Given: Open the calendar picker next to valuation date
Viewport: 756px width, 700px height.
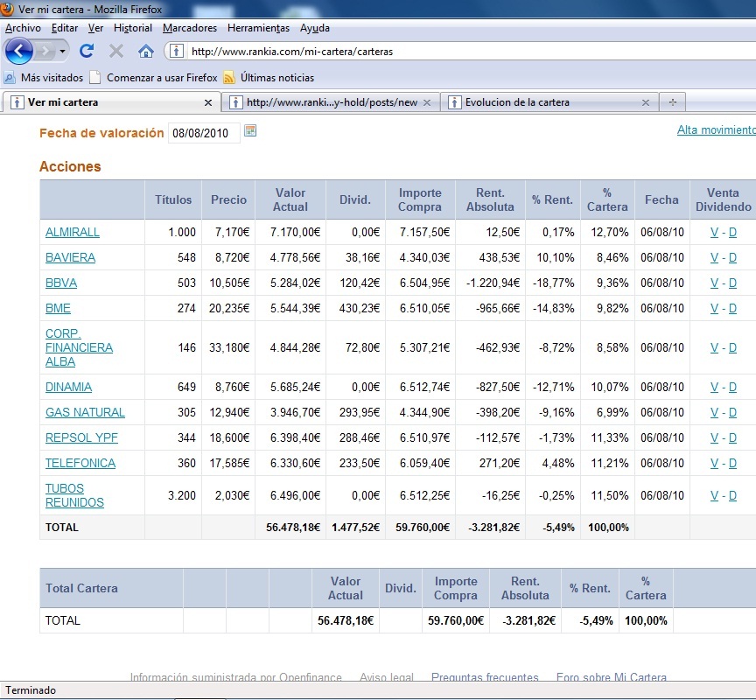Looking at the screenshot, I should (250, 131).
